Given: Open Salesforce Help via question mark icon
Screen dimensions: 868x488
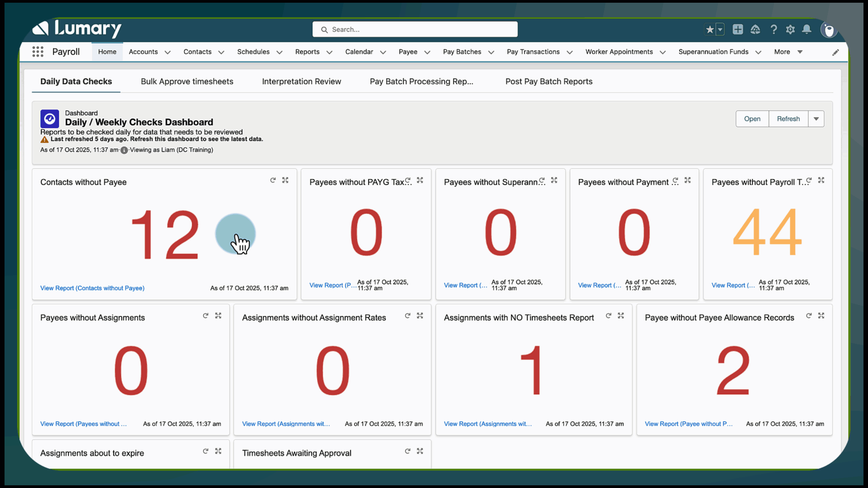Looking at the screenshot, I should click(774, 29).
